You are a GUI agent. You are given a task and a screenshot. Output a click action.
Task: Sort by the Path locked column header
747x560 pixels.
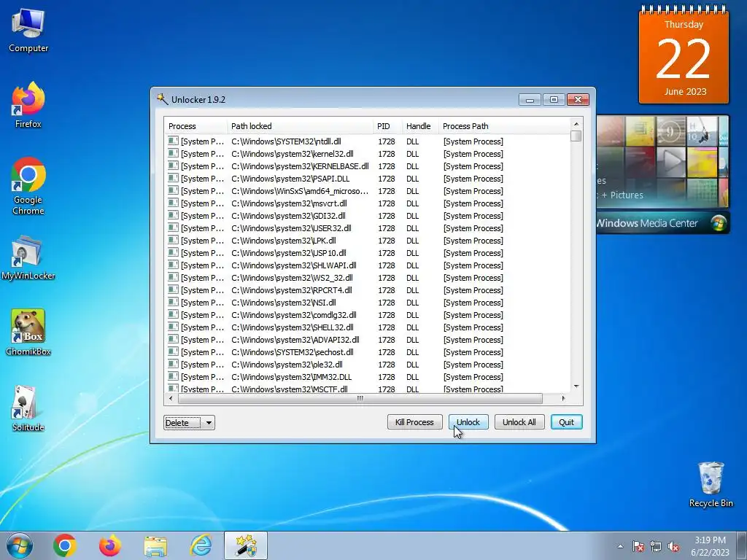click(300, 126)
